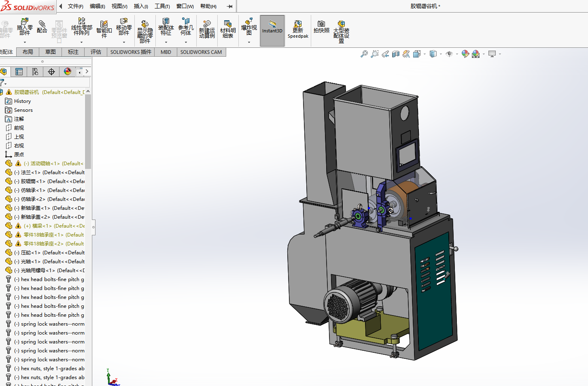The image size is (588, 386).
Task: Select 零件18轴承座<2> component
Action: point(45,244)
